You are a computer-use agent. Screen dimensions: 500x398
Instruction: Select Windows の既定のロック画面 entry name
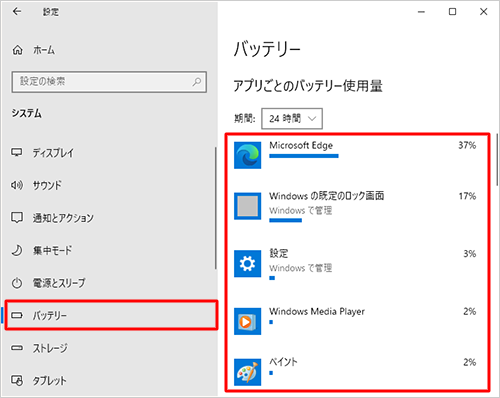[x=327, y=196]
